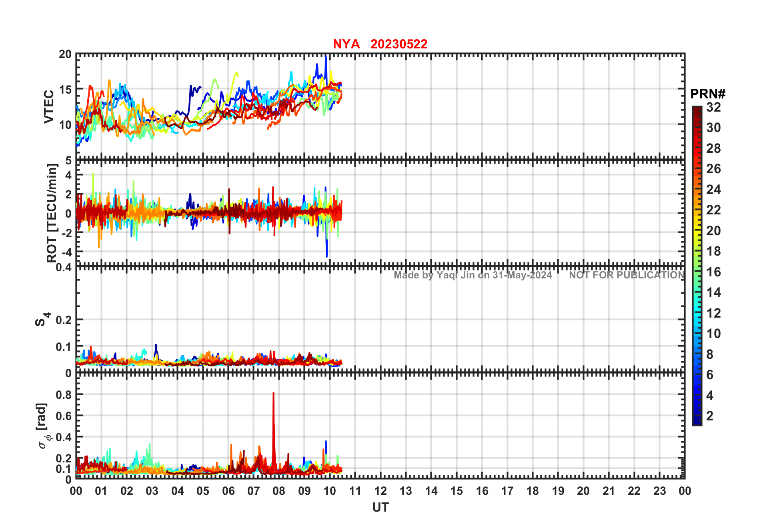Click the x-axis tick label '12'

click(x=380, y=491)
